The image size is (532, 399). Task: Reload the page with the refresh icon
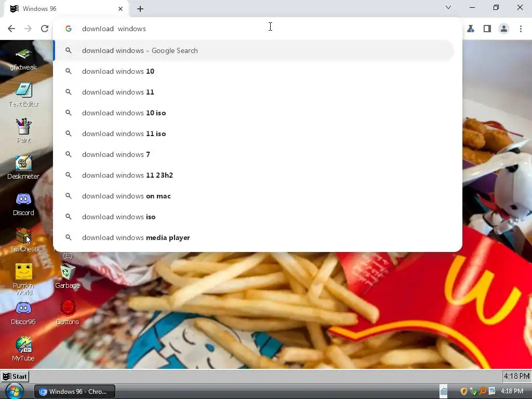(45, 29)
